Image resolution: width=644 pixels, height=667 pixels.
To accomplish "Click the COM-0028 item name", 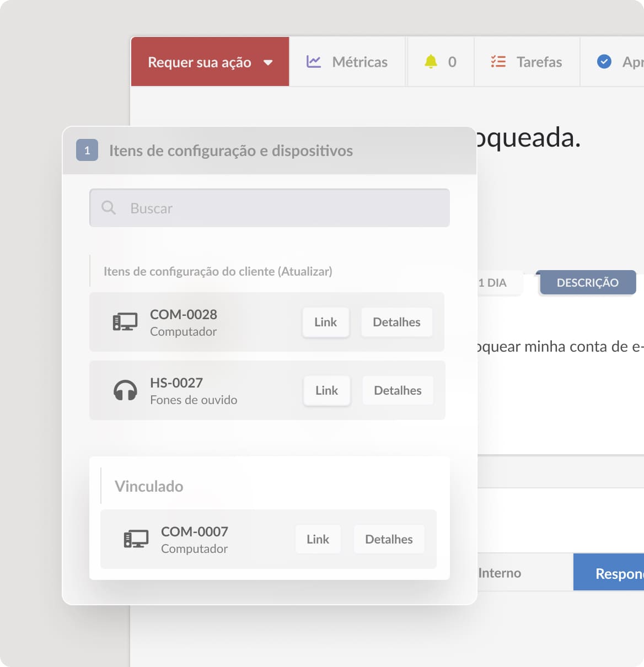I will click(x=184, y=314).
